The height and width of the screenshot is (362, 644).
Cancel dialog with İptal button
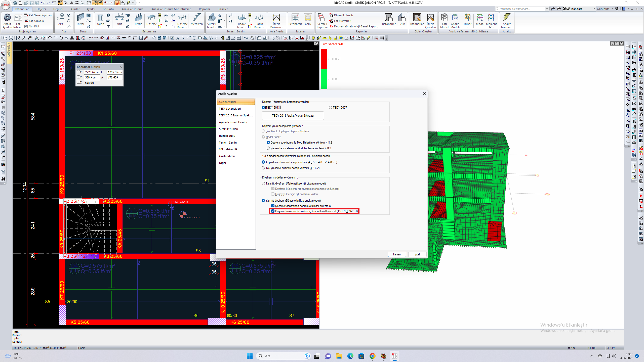[417, 254]
